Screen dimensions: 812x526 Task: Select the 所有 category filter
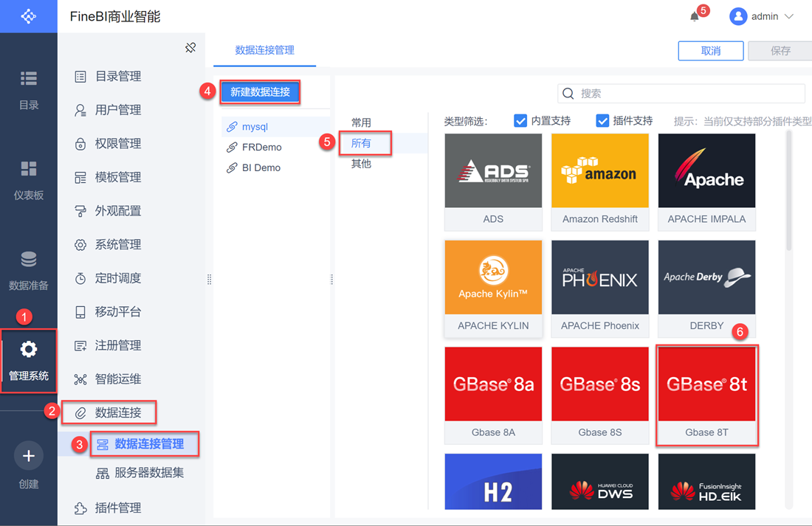[361, 143]
